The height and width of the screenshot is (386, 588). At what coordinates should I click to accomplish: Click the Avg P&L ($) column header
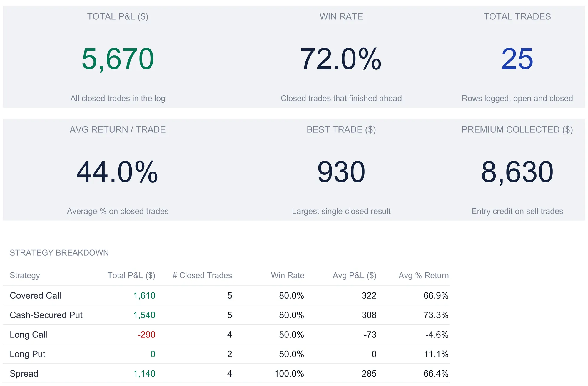click(354, 275)
